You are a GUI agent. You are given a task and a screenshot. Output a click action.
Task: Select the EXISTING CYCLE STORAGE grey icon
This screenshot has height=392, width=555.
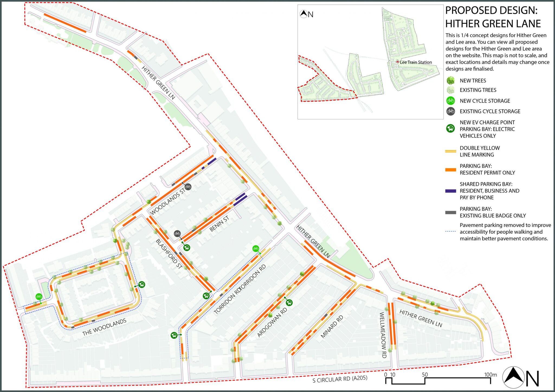(x=451, y=111)
